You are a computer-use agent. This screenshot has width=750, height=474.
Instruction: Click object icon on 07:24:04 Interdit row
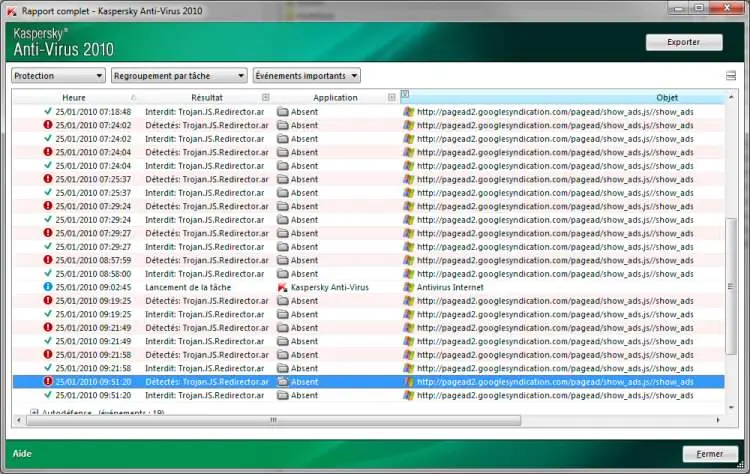click(408, 165)
